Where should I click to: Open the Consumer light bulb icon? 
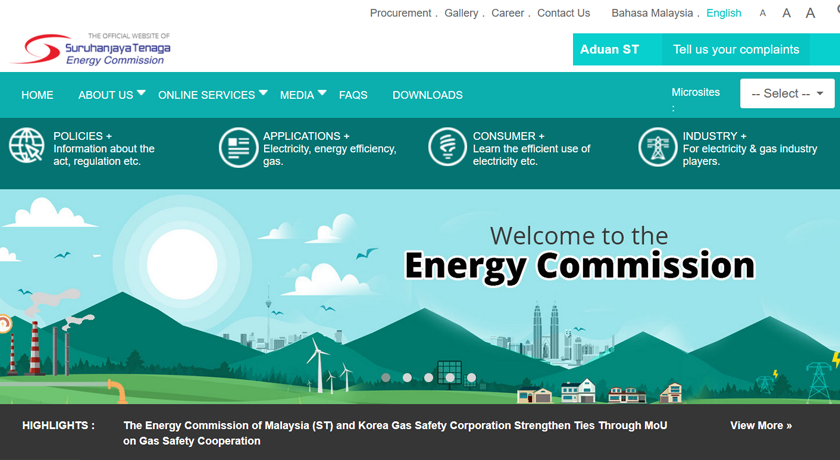(x=447, y=147)
